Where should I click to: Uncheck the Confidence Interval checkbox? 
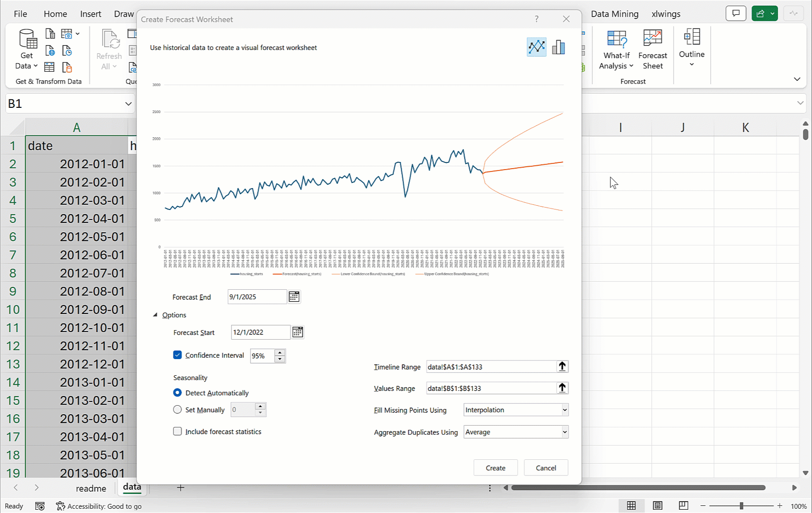pyautogui.click(x=177, y=355)
